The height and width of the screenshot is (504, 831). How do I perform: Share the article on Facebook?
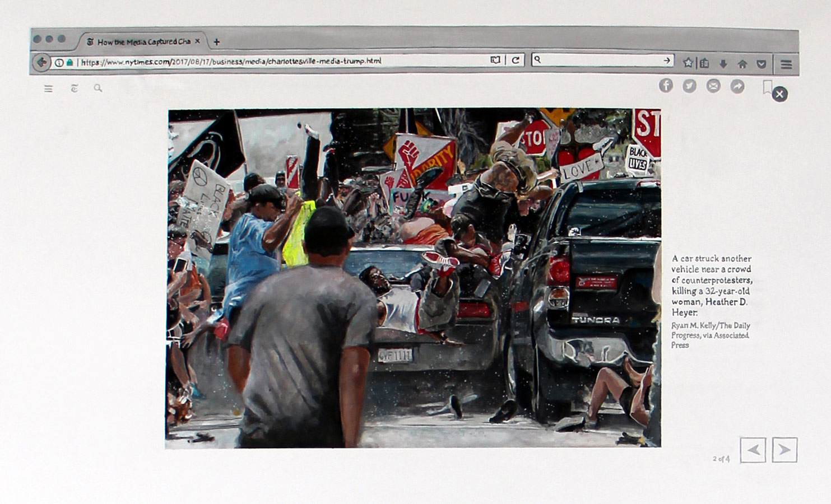coord(666,85)
